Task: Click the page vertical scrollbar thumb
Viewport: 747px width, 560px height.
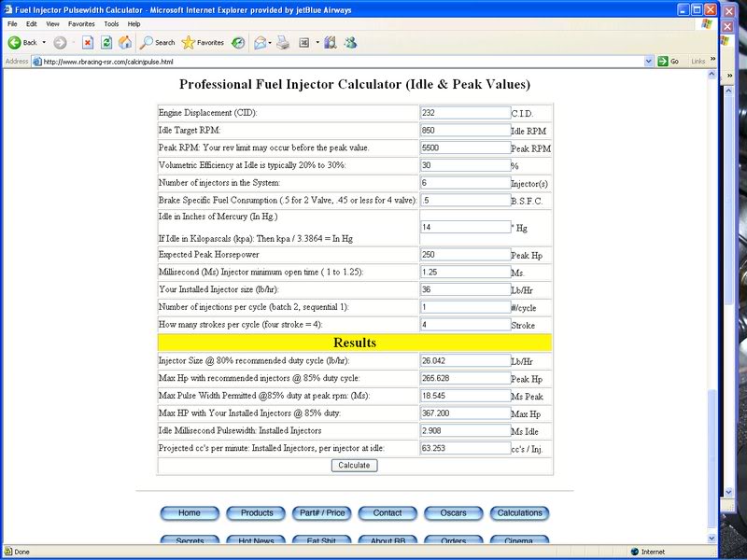Action: click(x=712, y=459)
